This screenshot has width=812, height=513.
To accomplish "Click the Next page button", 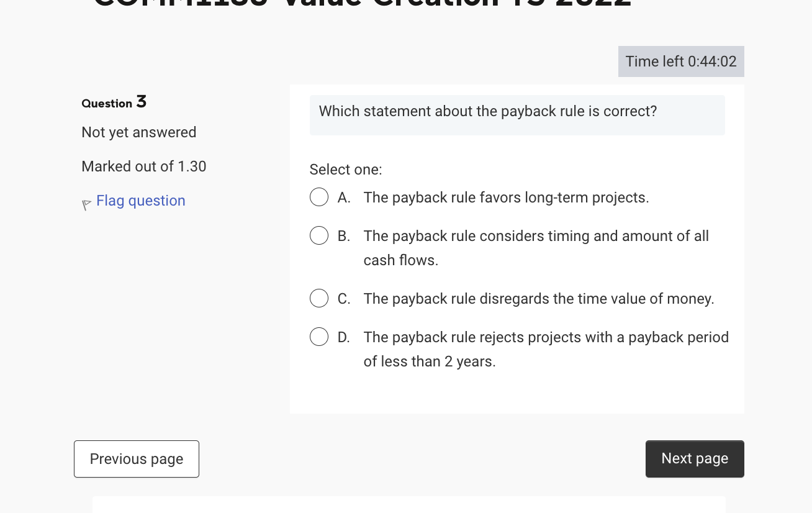I will 695,458.
